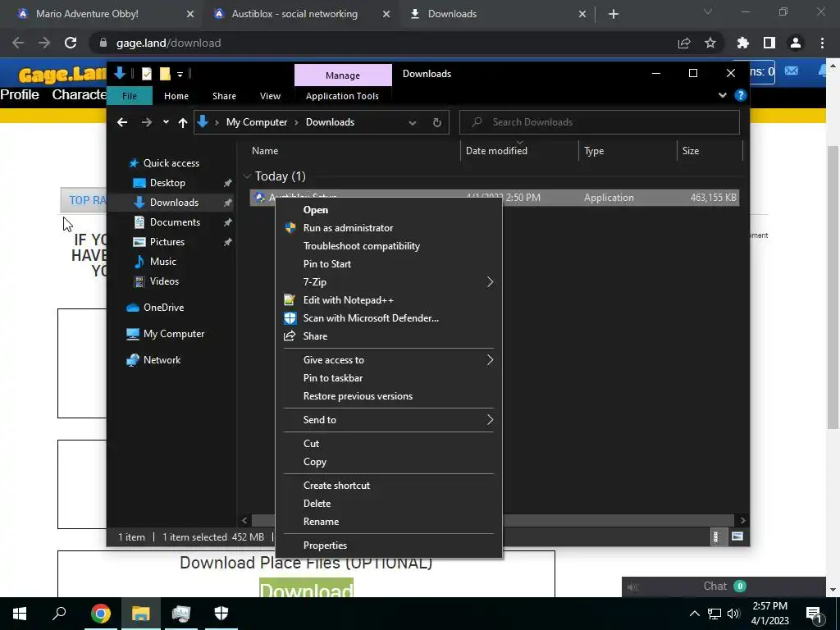Bookmark this page with star icon

point(710,43)
